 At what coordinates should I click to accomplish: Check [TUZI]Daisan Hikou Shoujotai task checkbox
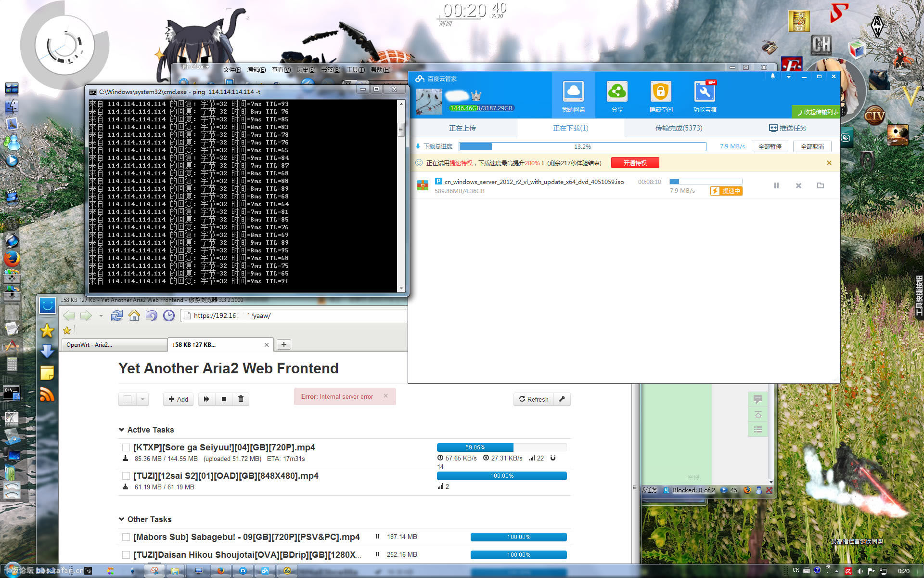coord(126,555)
